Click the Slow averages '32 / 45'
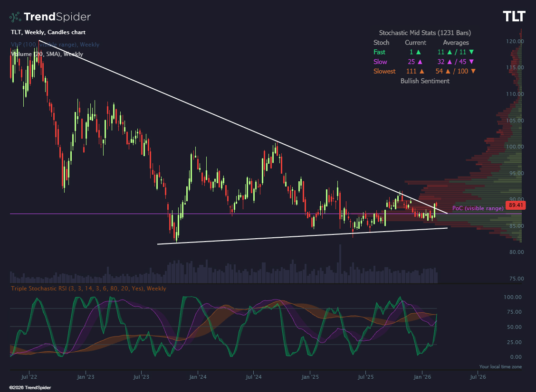The height and width of the screenshot is (392, 536). pyautogui.click(x=456, y=62)
